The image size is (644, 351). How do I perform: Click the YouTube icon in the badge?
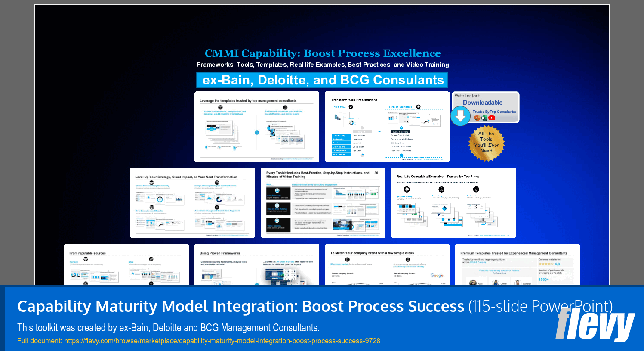point(492,118)
